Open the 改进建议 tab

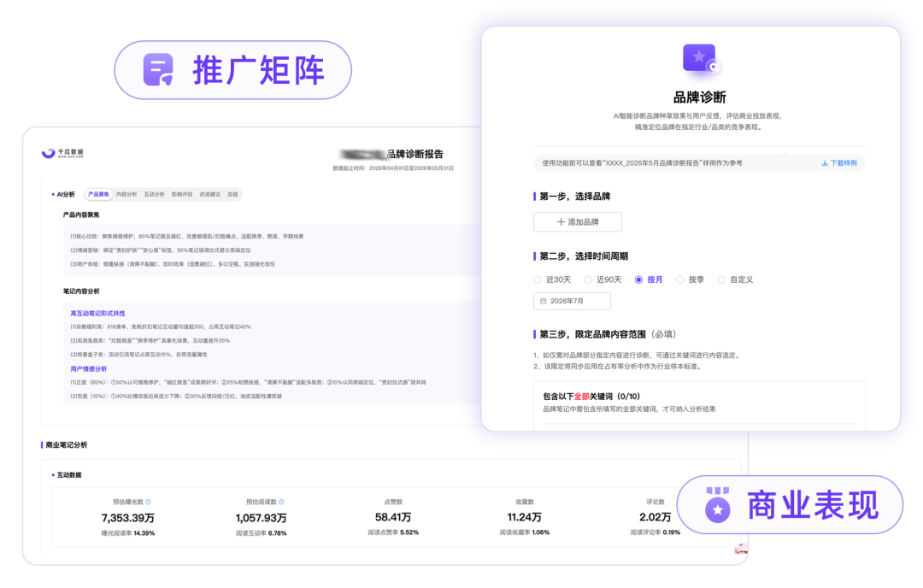(x=209, y=194)
